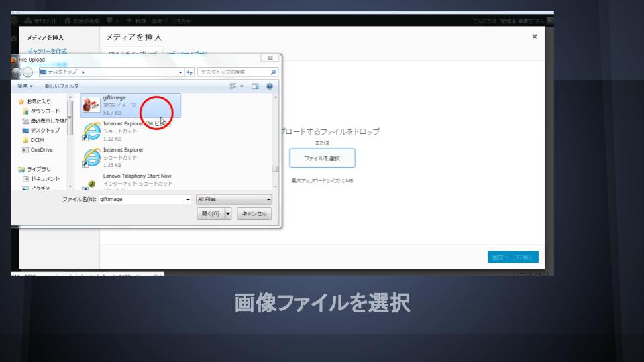The height and width of the screenshot is (362, 644).
Task: Expand the file name history dropdown
Action: click(x=189, y=199)
